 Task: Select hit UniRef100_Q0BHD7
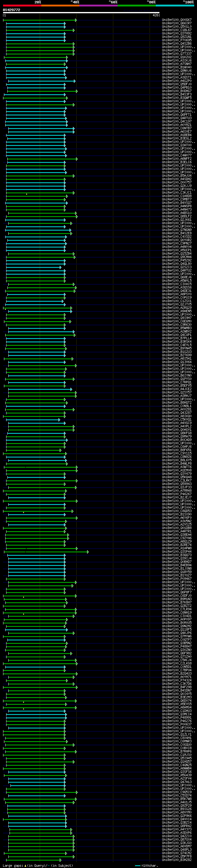(x=177, y=562)
